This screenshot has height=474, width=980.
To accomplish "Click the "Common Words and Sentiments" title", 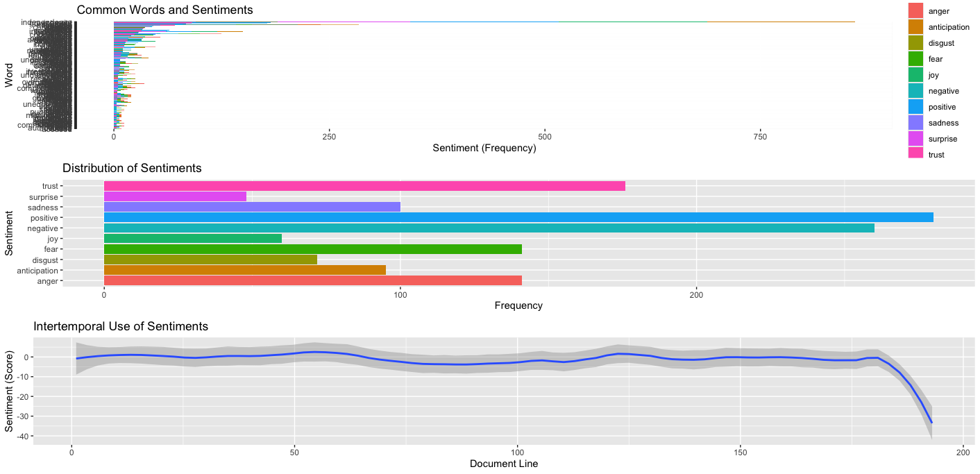I will point(164,10).
